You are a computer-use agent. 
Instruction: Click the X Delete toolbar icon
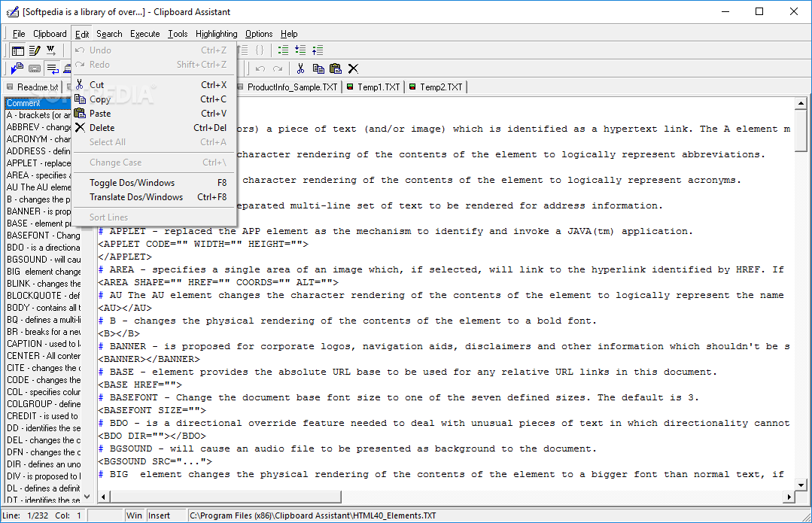point(353,68)
